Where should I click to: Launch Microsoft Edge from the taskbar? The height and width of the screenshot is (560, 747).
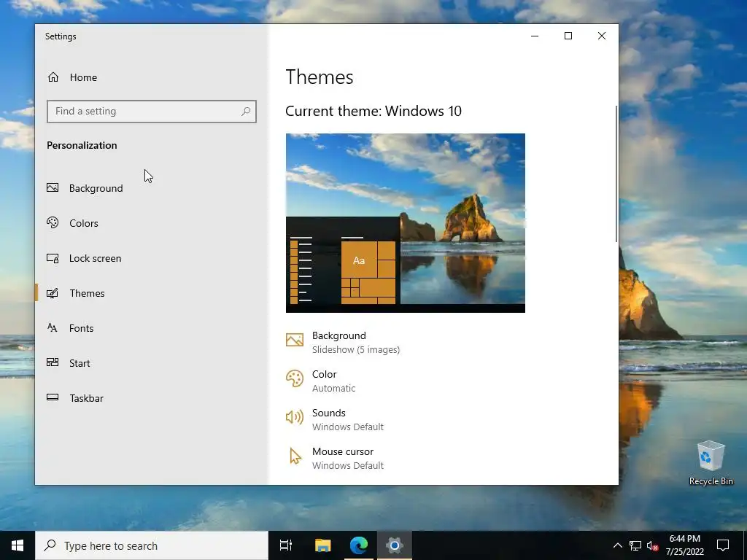(359, 545)
